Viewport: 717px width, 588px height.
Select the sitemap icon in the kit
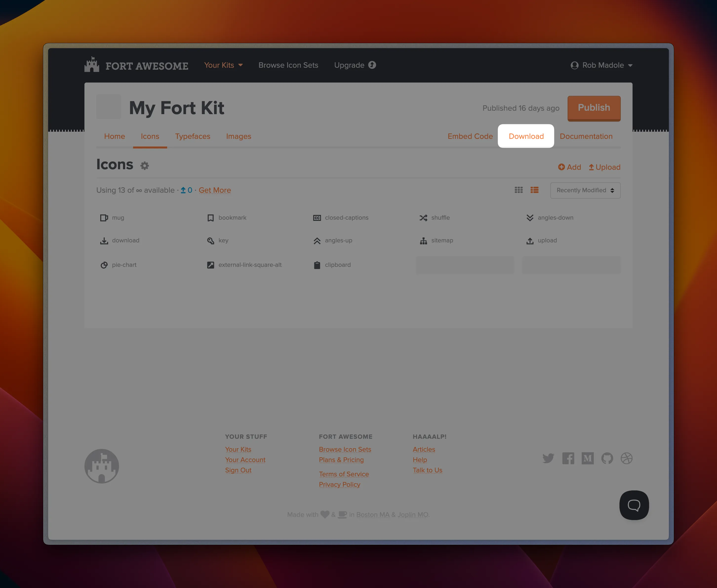click(436, 240)
